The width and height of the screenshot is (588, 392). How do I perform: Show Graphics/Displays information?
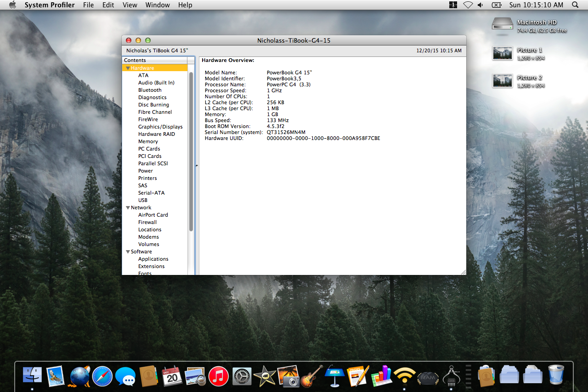click(x=160, y=127)
